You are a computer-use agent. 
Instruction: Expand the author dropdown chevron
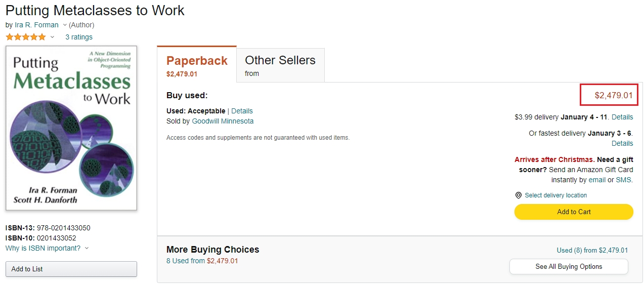(x=64, y=25)
